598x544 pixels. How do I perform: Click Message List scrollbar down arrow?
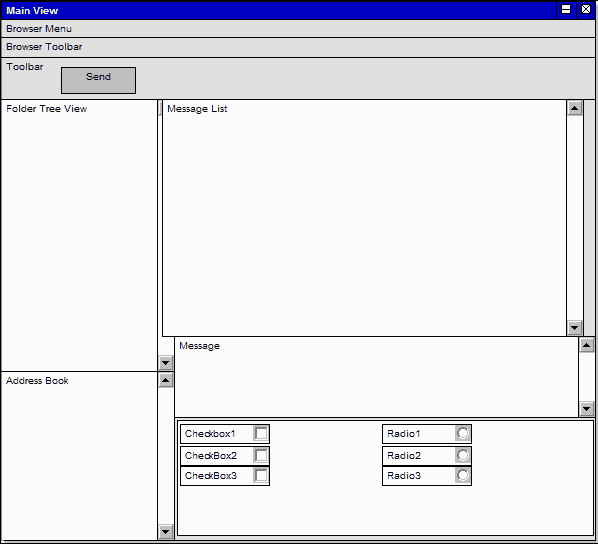pos(575,328)
